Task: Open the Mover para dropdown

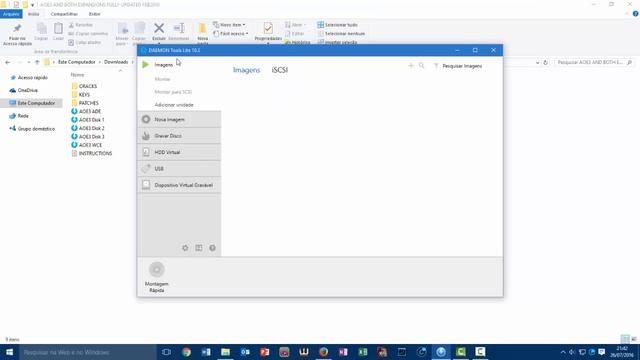Action: [122, 33]
